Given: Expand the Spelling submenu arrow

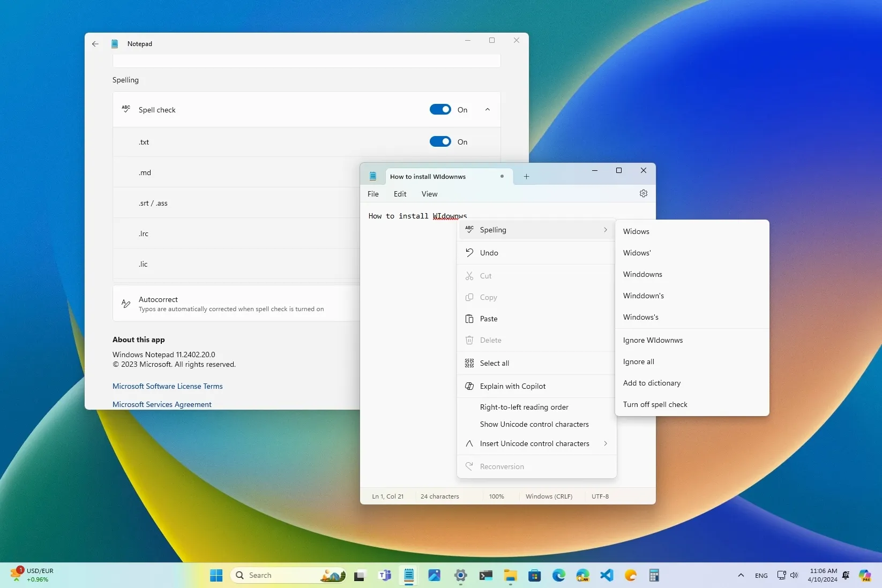Looking at the screenshot, I should coord(606,230).
